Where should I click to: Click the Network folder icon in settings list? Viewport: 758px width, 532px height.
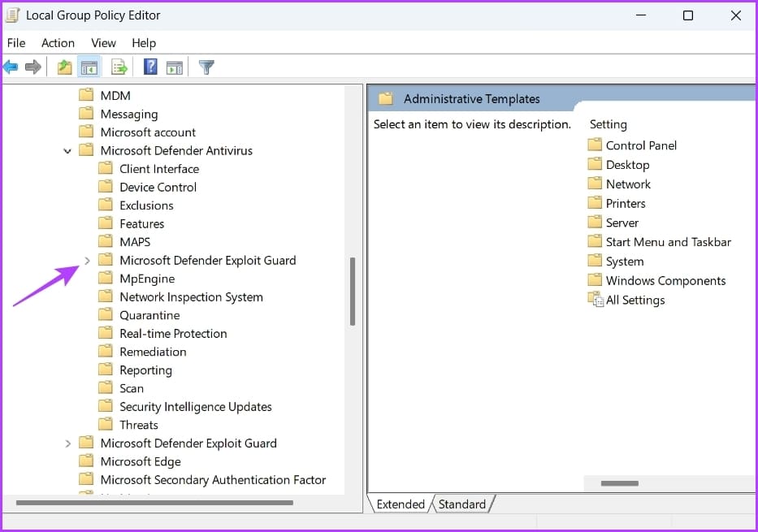[x=595, y=183]
